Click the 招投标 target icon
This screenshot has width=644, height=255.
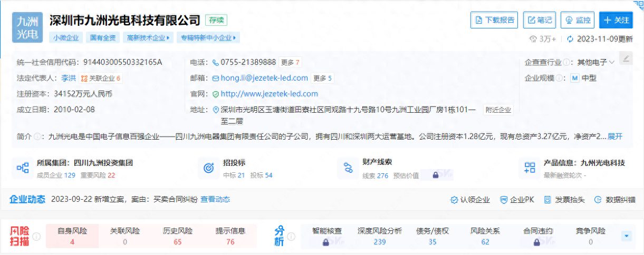208,168
